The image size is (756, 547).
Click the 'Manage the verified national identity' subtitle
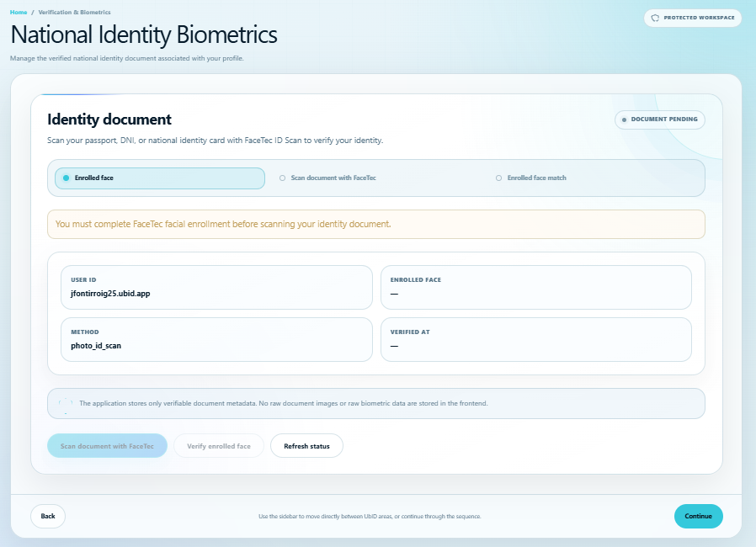[127, 58]
